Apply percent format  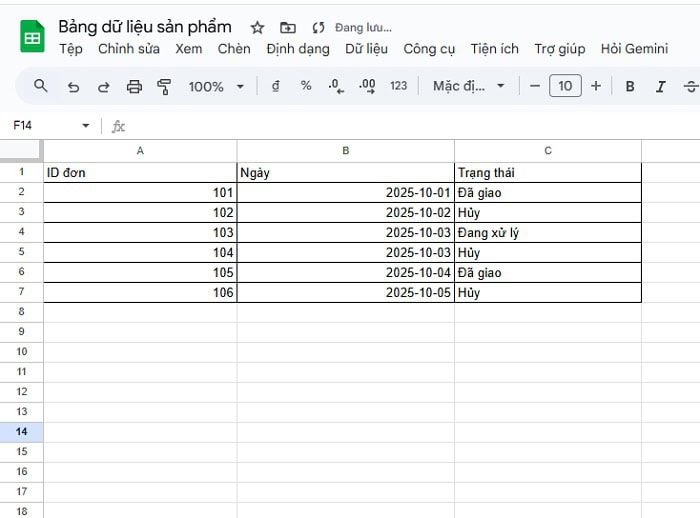point(306,85)
